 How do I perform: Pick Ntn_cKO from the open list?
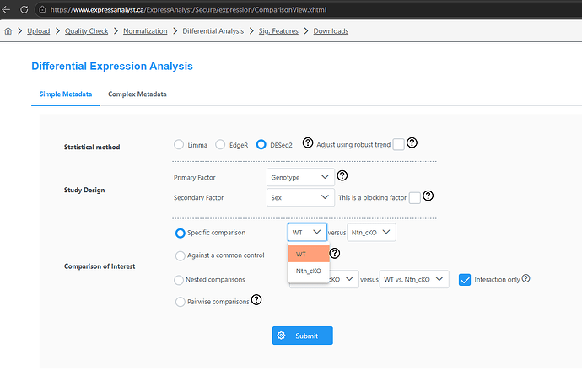pyautogui.click(x=309, y=271)
